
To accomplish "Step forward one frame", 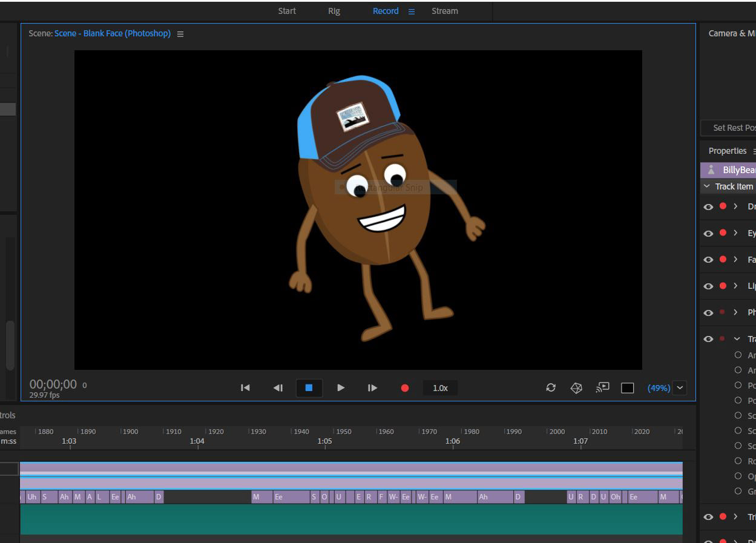I will [x=372, y=388].
